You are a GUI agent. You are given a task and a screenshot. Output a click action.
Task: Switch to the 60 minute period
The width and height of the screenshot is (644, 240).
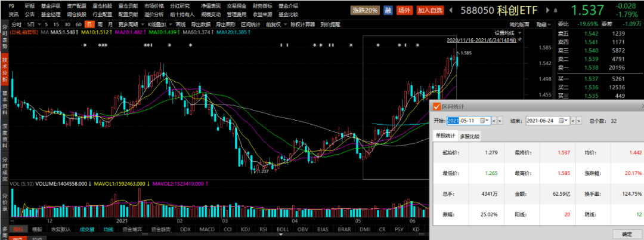(78, 24)
